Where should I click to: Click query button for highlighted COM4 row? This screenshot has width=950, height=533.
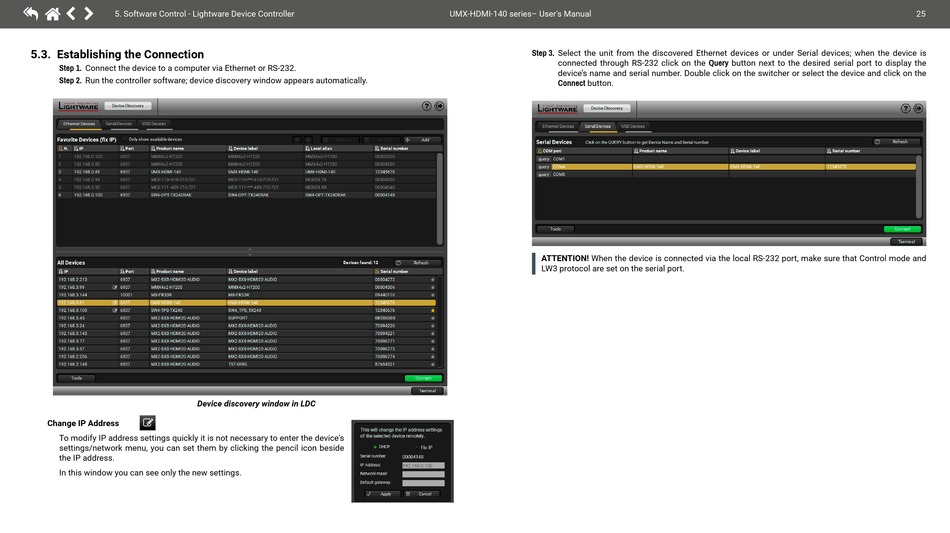coord(543,167)
